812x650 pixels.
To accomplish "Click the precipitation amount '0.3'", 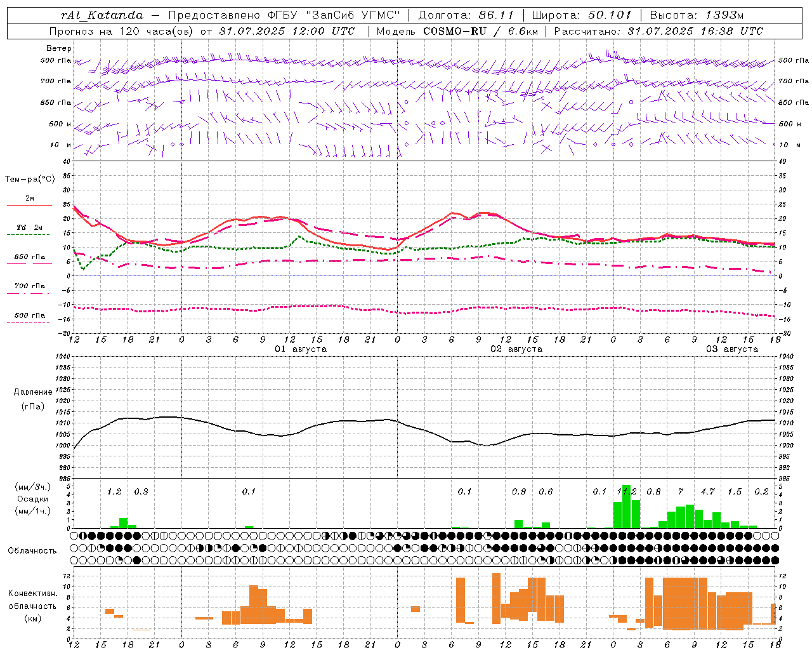I will [x=141, y=491].
